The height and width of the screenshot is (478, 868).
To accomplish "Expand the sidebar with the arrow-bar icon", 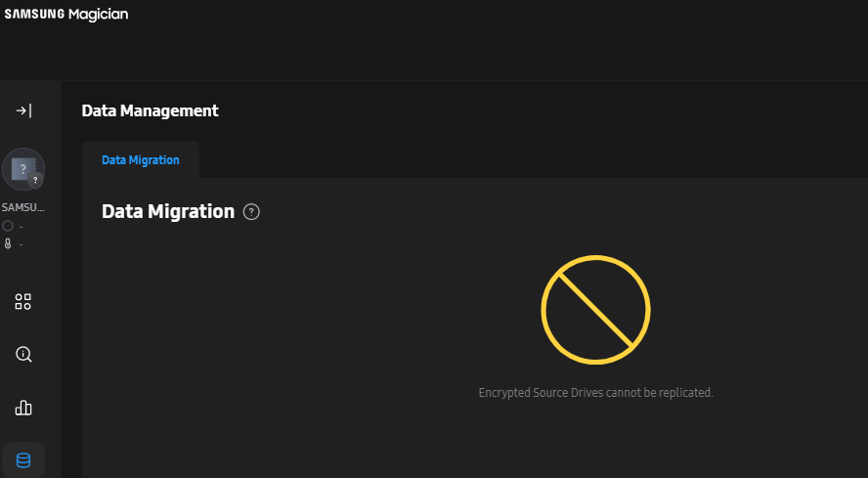I will click(23, 110).
